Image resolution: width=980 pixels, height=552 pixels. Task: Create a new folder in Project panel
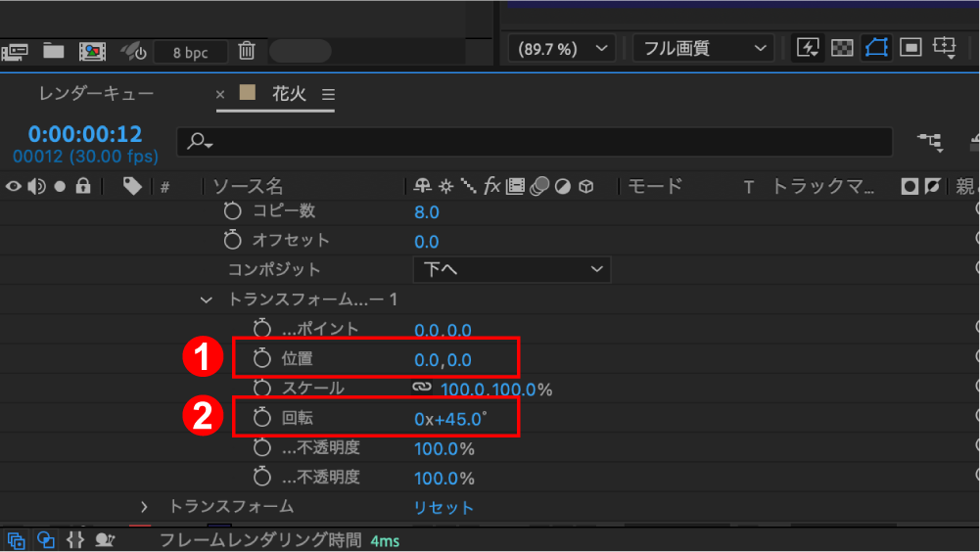click(54, 51)
